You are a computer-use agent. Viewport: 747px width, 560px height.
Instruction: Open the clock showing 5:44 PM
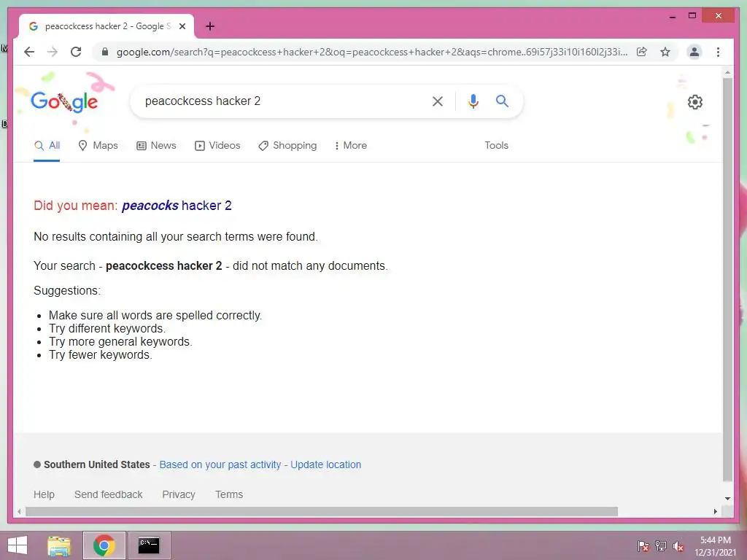coord(716,546)
